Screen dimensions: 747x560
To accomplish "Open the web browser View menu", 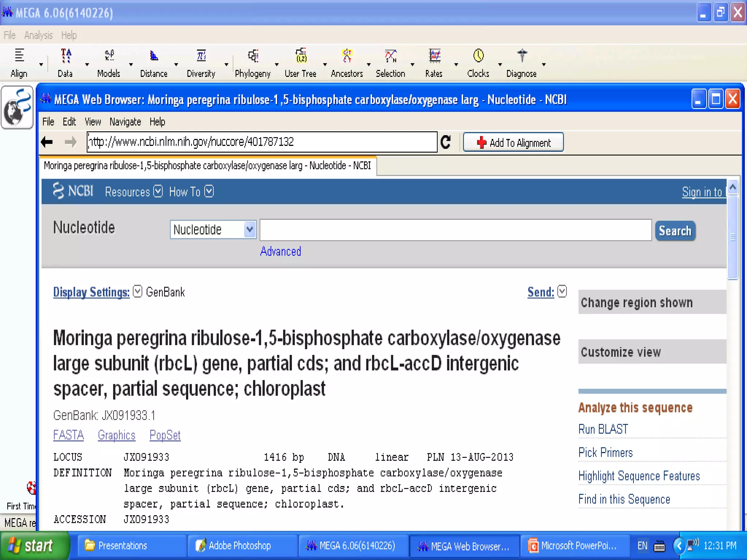I will coord(93,122).
